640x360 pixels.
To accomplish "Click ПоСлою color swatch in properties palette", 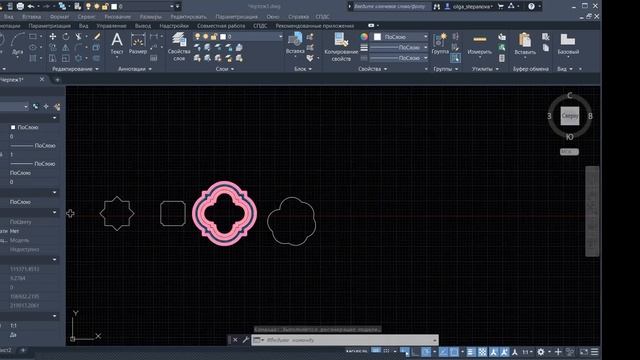I will click(13, 127).
